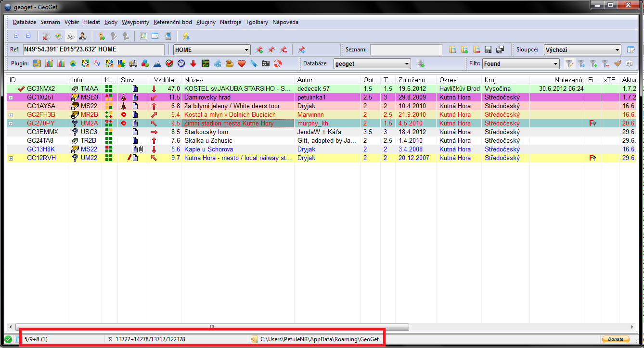
Task: Click the funnel with red X icon
Action: point(46,36)
